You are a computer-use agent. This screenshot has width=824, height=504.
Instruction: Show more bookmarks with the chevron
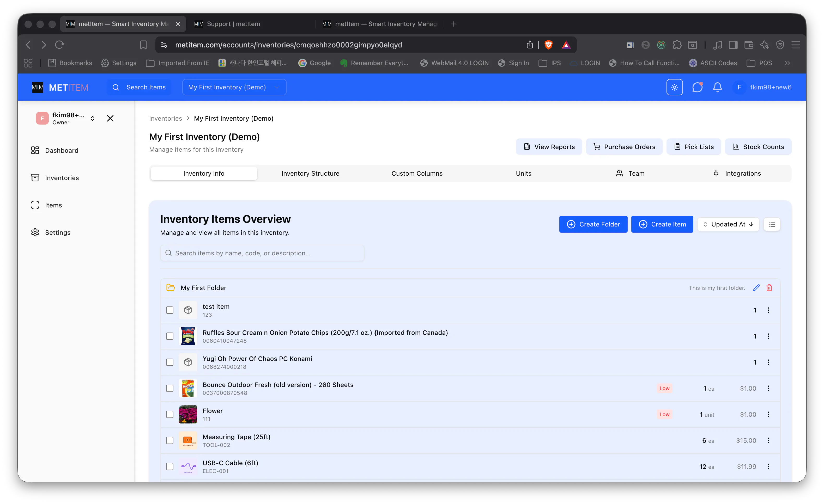click(787, 63)
